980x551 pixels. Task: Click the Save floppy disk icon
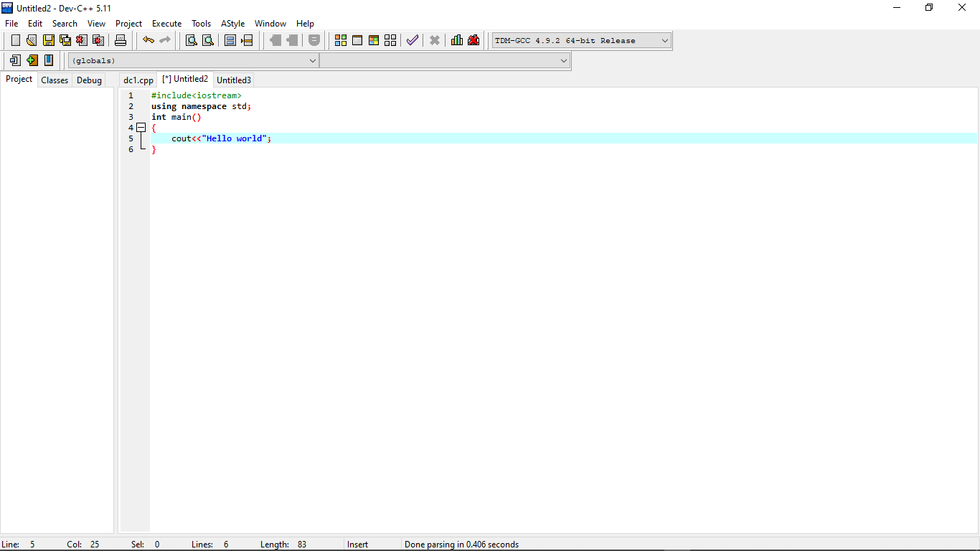pos(48,40)
